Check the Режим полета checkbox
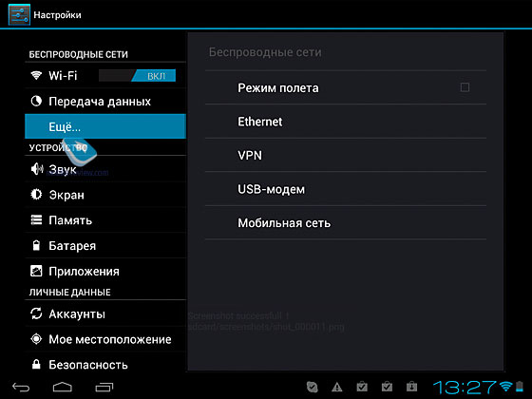This screenshot has height=399, width=532. pyautogui.click(x=465, y=87)
